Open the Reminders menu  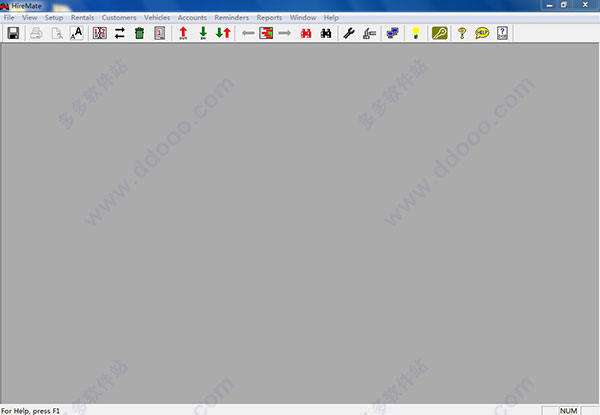pyautogui.click(x=232, y=18)
